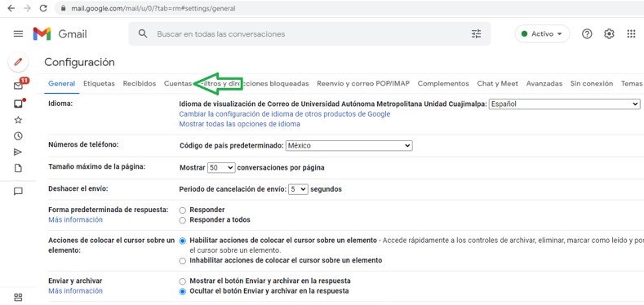Select Ocultar el botón Enviar y archivar
Screen dimensions: 644x305
pyautogui.click(x=182, y=291)
